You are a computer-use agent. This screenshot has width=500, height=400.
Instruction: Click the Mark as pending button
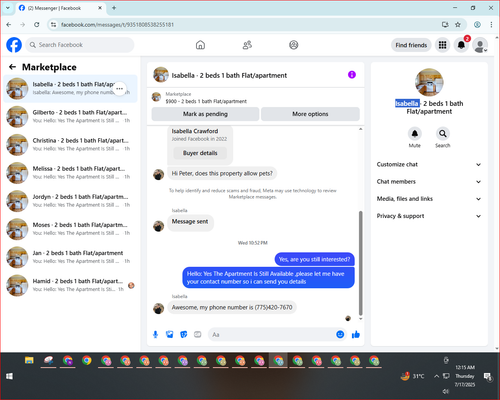tap(205, 114)
